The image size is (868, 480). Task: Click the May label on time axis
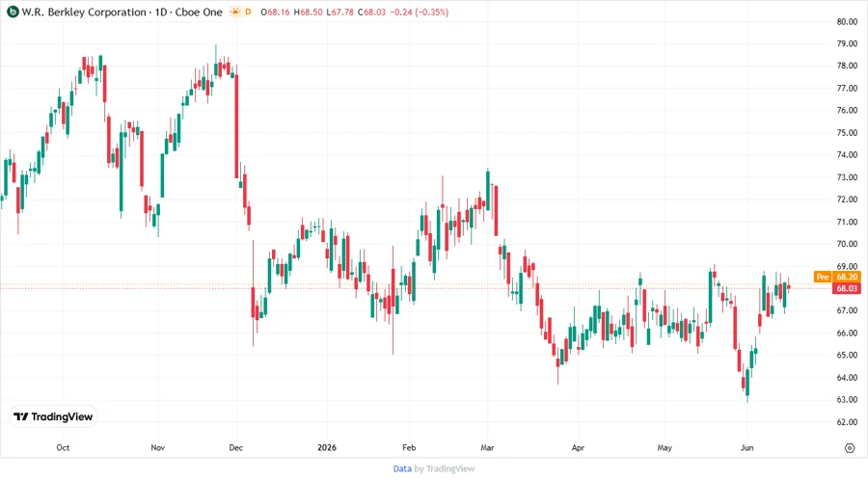[665, 447]
